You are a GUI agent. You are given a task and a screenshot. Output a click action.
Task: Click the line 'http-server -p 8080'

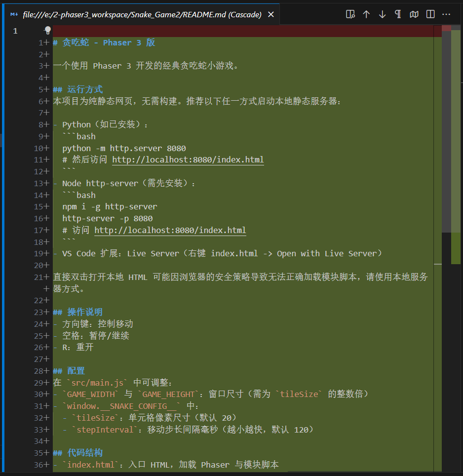[108, 218]
